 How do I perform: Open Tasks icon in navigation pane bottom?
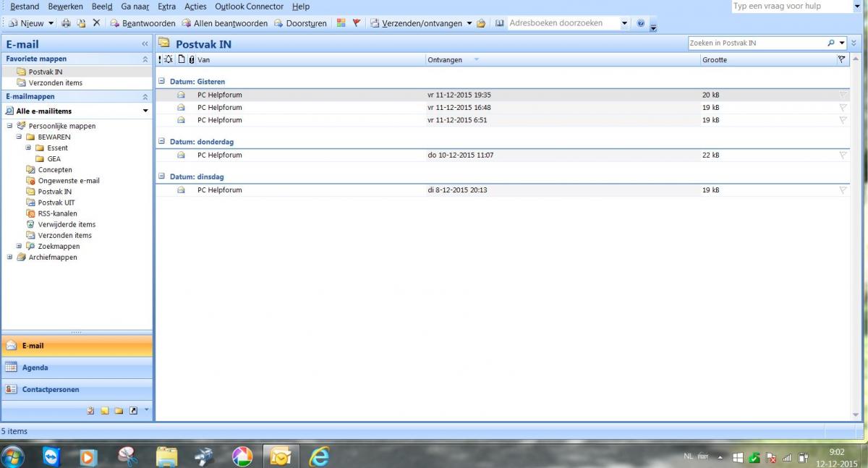coord(90,411)
